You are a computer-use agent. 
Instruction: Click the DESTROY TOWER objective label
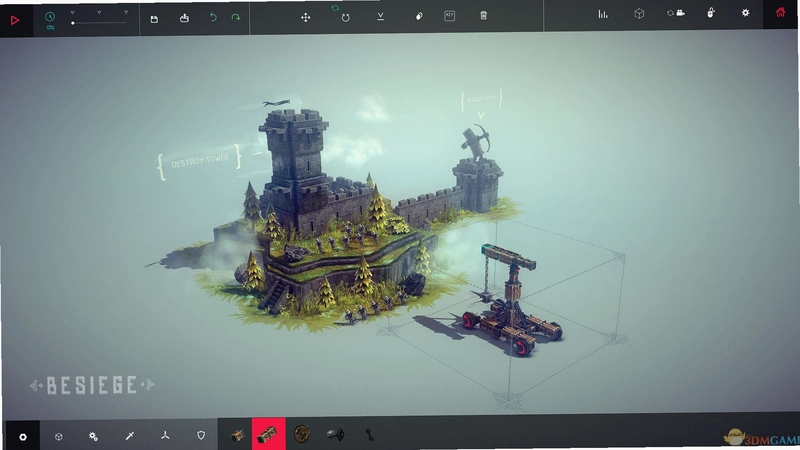[x=200, y=161]
